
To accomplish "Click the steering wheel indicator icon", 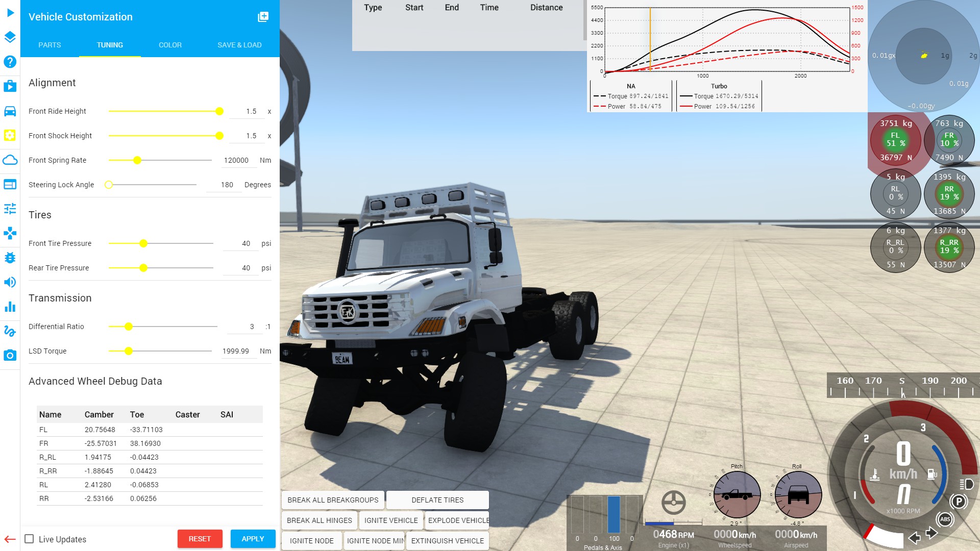I will 674,503.
